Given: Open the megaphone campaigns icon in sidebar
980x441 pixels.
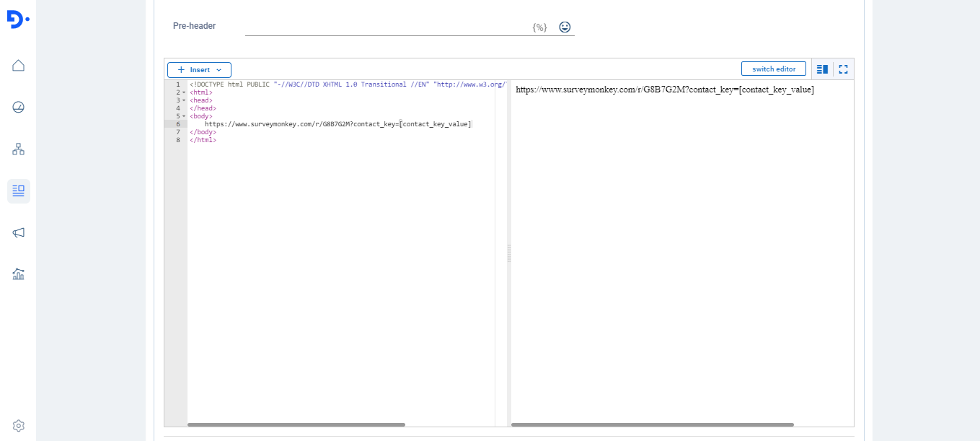Looking at the screenshot, I should coord(19,232).
